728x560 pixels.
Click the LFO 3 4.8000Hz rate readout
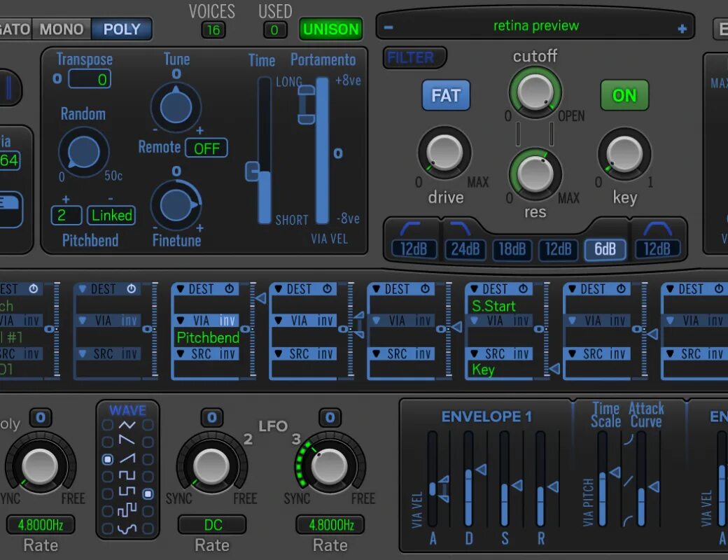(x=330, y=525)
